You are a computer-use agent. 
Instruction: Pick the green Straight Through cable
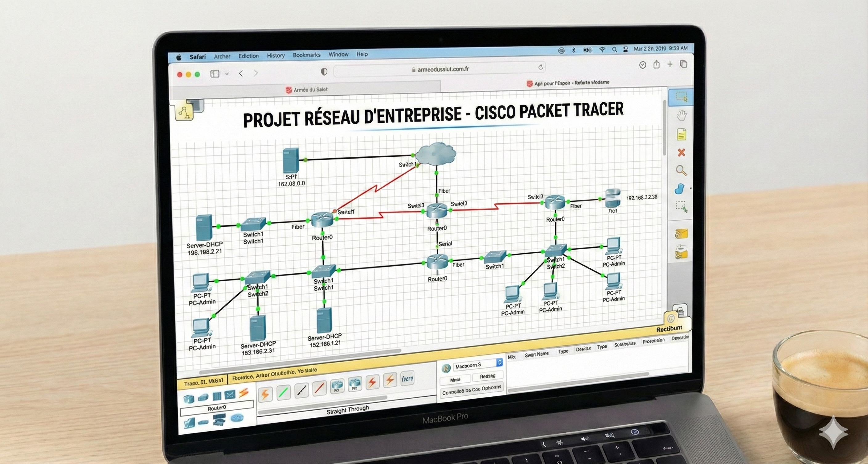(283, 392)
